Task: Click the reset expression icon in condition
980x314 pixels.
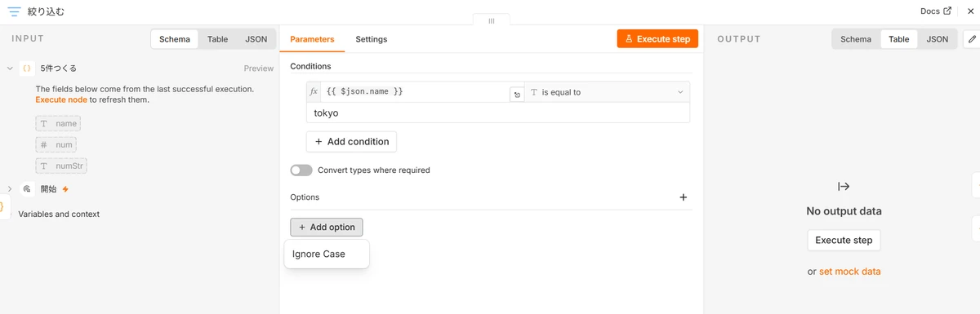Action: [x=516, y=95]
